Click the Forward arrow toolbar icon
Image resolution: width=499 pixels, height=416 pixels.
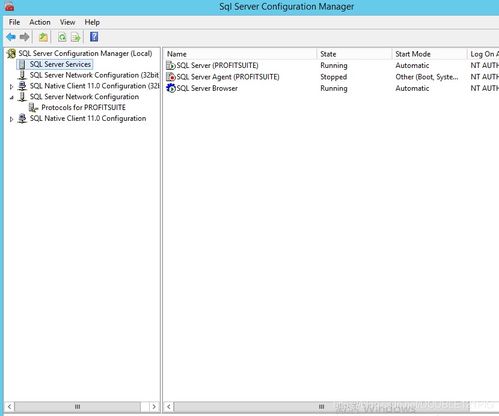[24, 37]
